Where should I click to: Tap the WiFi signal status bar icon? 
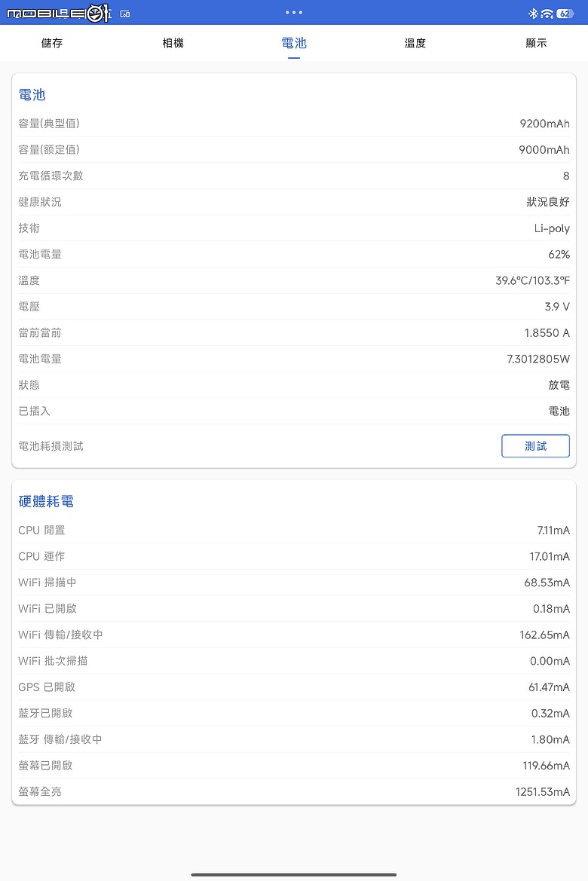pyautogui.click(x=547, y=14)
